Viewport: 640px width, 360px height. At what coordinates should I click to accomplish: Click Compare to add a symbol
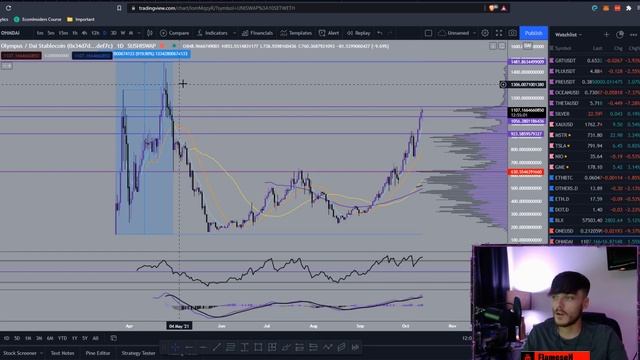(x=175, y=33)
